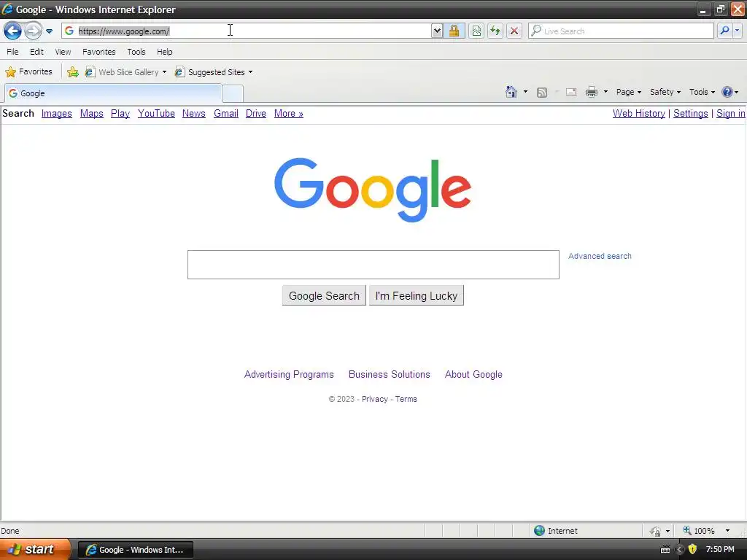Open the File menu
747x560 pixels.
pos(13,52)
